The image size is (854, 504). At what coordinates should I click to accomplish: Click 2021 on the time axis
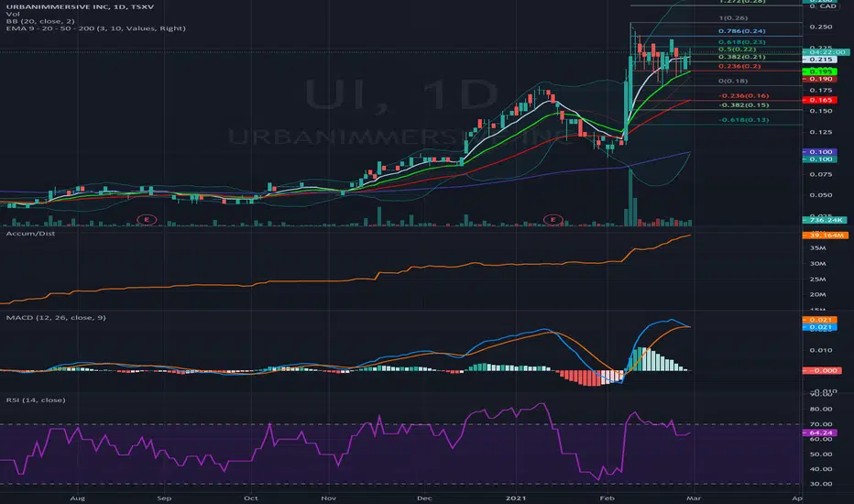[516, 498]
